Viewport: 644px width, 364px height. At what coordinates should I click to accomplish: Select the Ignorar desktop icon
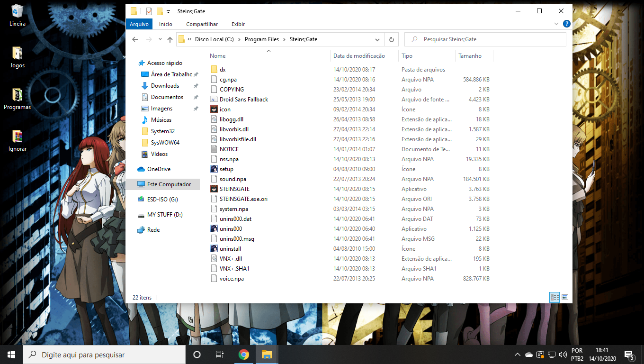pyautogui.click(x=18, y=141)
